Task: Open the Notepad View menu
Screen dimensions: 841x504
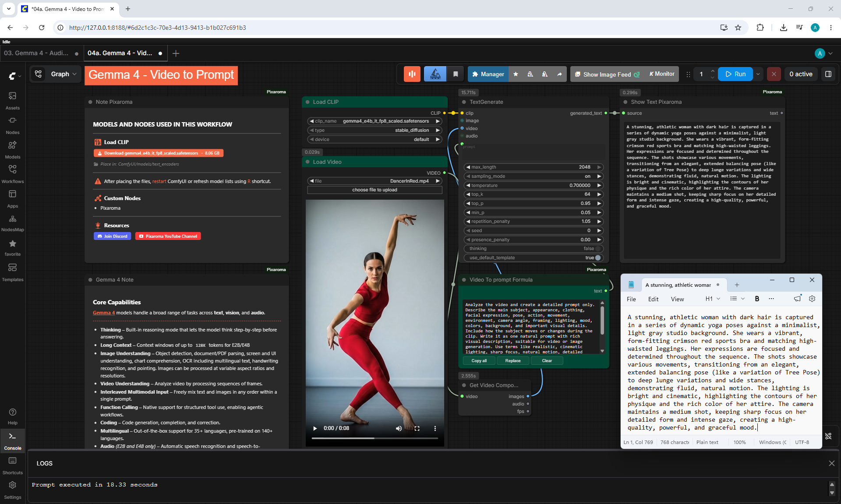Action: click(677, 299)
